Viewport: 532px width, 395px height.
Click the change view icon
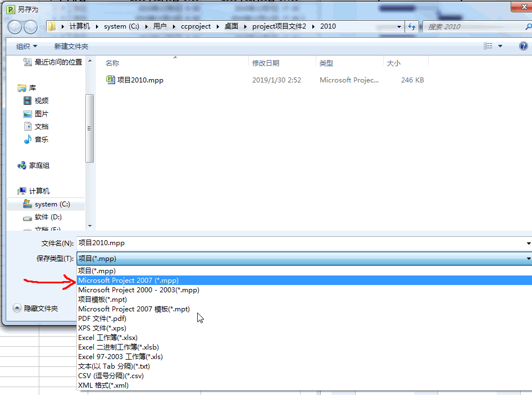(488, 46)
